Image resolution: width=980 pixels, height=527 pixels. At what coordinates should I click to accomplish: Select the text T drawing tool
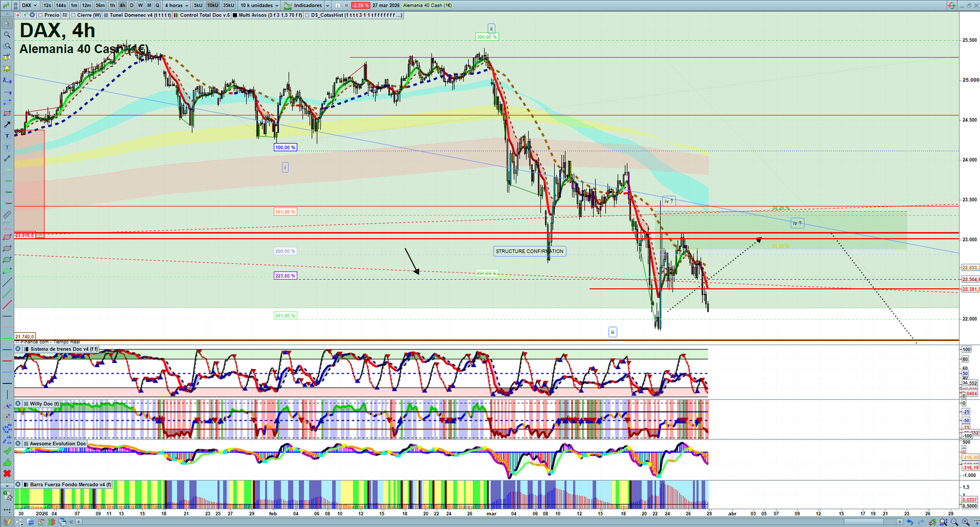click(x=7, y=136)
